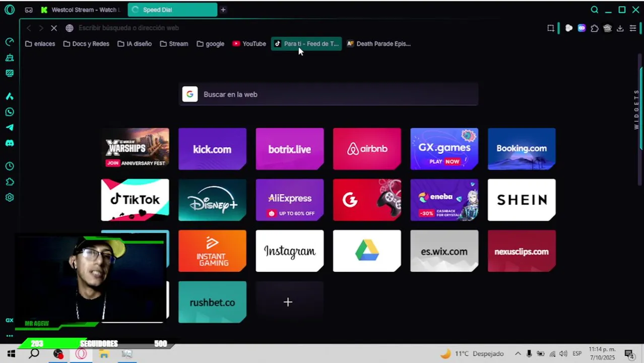Expand the Widgets side panel
The height and width of the screenshot is (363, 644).
pyautogui.click(x=637, y=109)
